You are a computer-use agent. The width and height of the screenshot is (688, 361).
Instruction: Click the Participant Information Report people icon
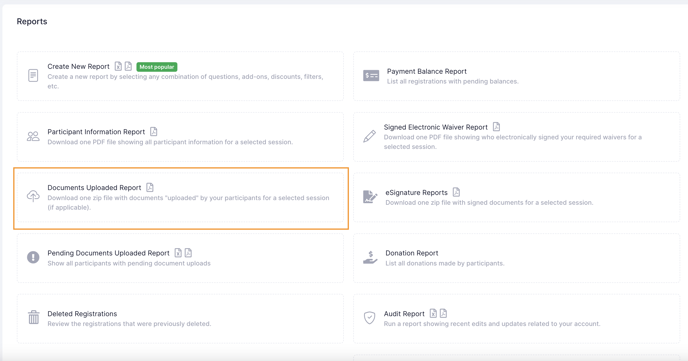click(x=33, y=136)
